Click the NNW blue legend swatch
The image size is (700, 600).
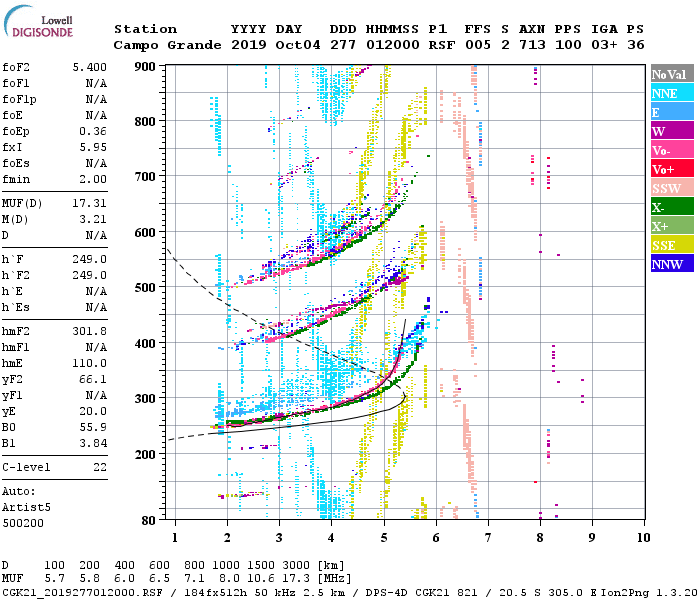click(672, 263)
